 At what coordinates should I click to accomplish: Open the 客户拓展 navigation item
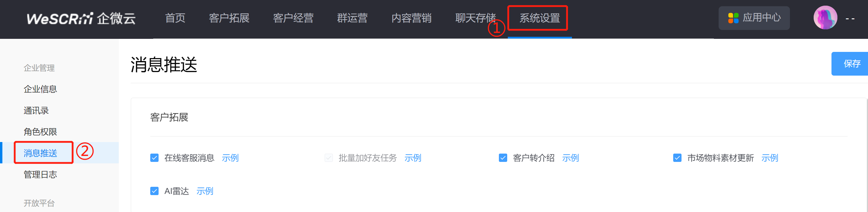pos(229,18)
